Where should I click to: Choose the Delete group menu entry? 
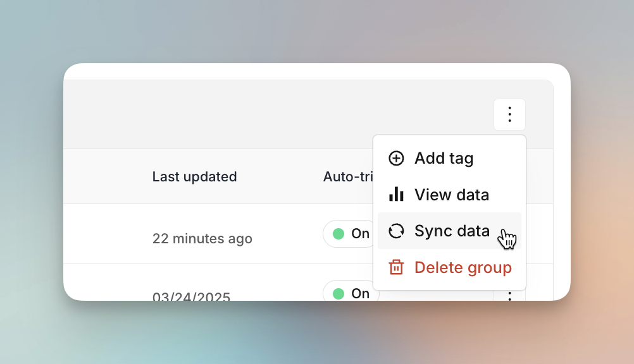449,267
